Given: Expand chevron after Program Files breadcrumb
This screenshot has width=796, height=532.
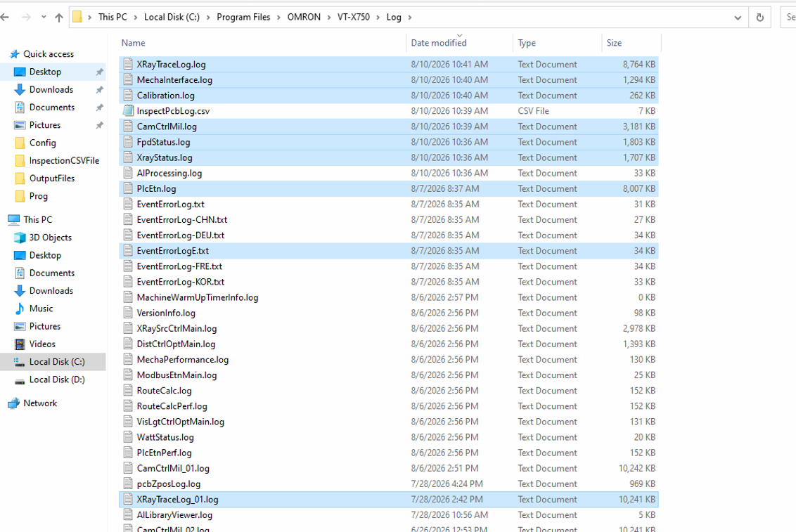Looking at the screenshot, I should [278, 18].
